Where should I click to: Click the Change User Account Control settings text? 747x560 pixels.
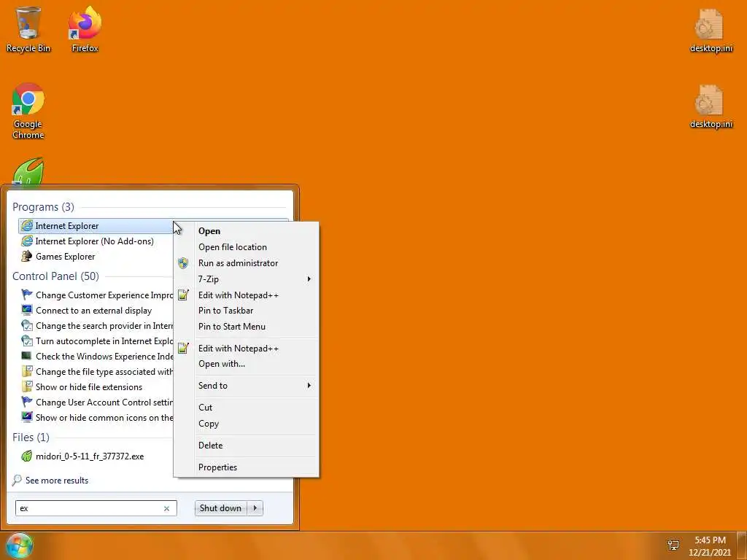104,402
